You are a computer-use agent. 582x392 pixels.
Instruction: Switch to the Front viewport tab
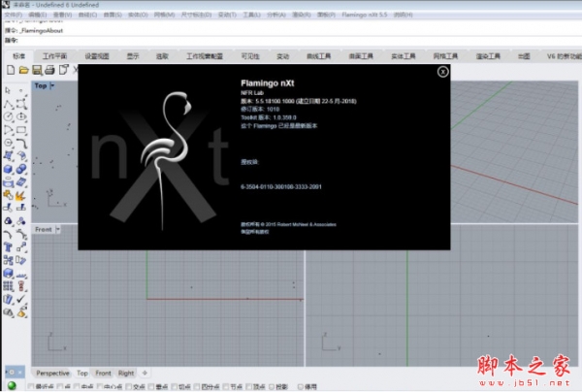point(103,373)
